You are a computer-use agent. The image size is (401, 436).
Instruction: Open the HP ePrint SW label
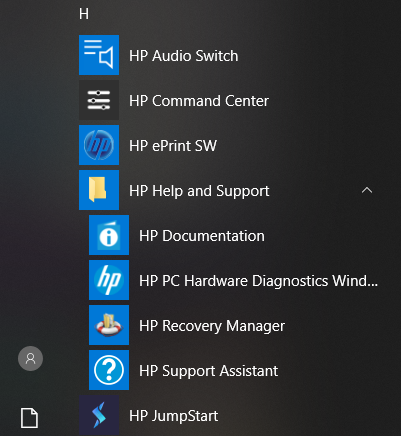[173, 146]
